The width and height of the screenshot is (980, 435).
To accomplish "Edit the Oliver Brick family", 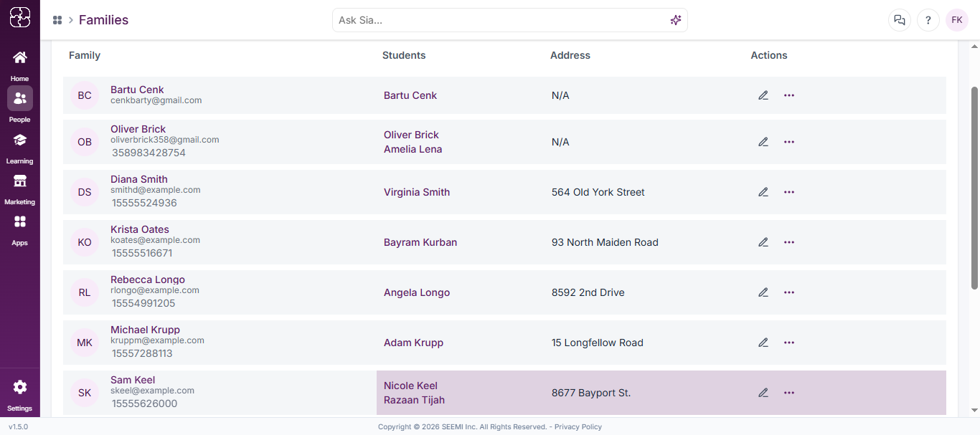I will (x=763, y=142).
